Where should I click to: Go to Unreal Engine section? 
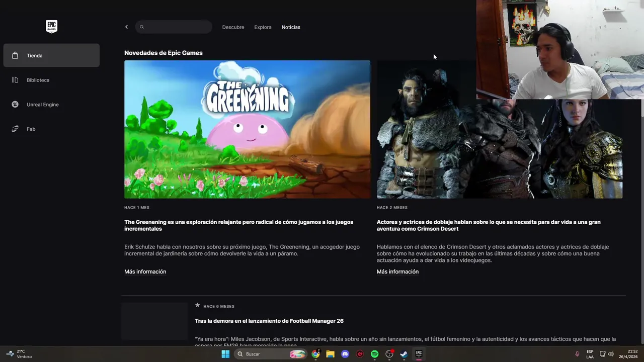[51, 105]
